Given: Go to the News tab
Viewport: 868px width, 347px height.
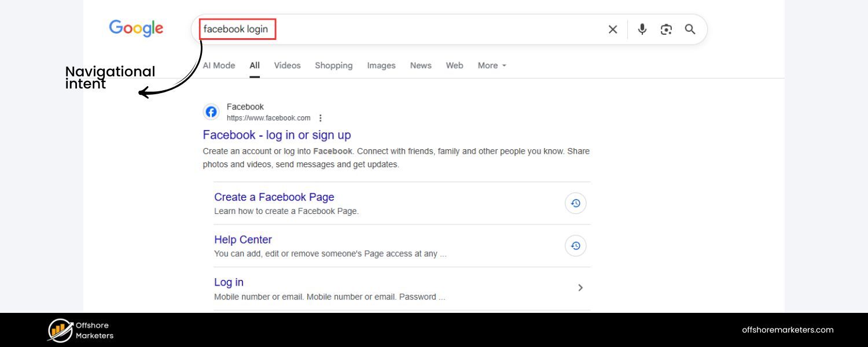Looking at the screenshot, I should [421, 65].
